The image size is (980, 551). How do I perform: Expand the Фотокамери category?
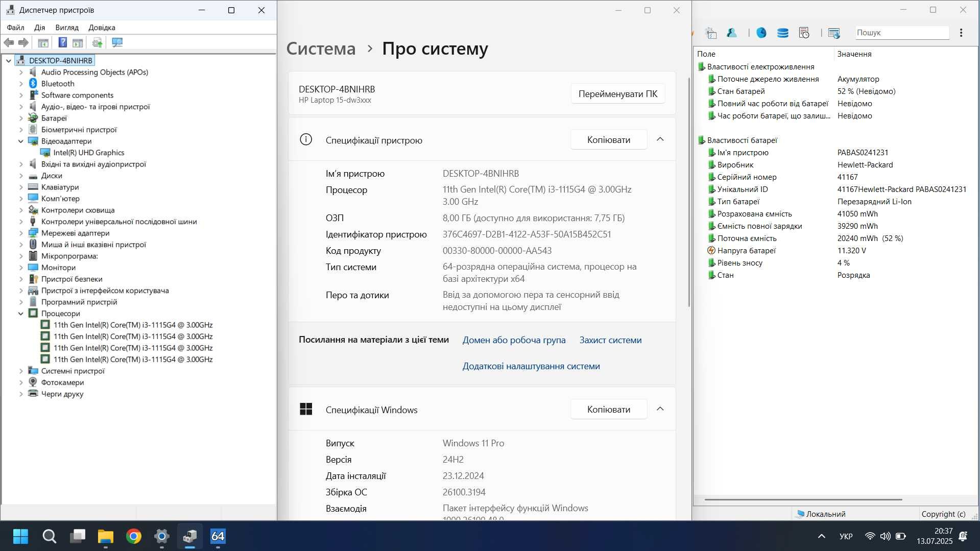click(x=21, y=382)
